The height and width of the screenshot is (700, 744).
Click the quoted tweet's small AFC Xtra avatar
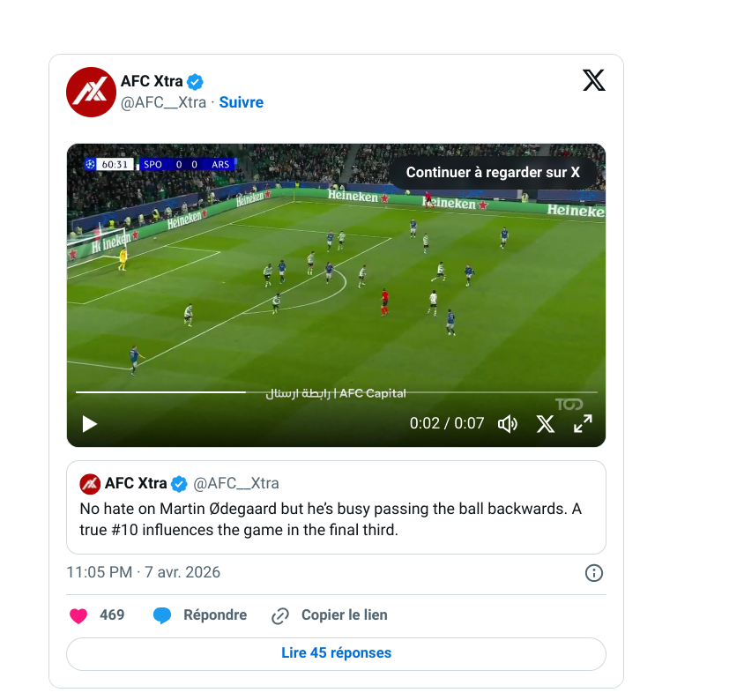coord(89,483)
